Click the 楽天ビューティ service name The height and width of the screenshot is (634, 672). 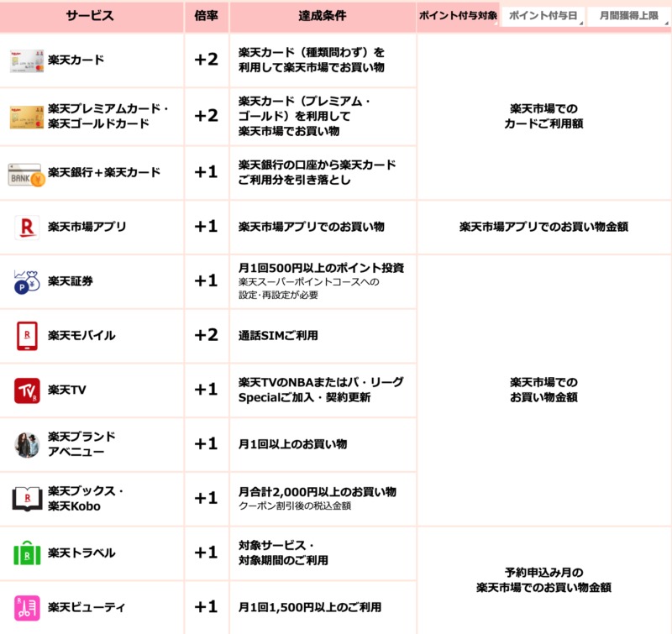click(x=87, y=607)
